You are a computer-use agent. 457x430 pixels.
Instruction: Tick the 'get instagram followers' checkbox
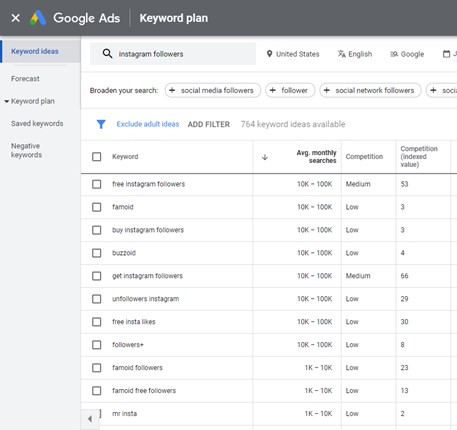point(97,276)
